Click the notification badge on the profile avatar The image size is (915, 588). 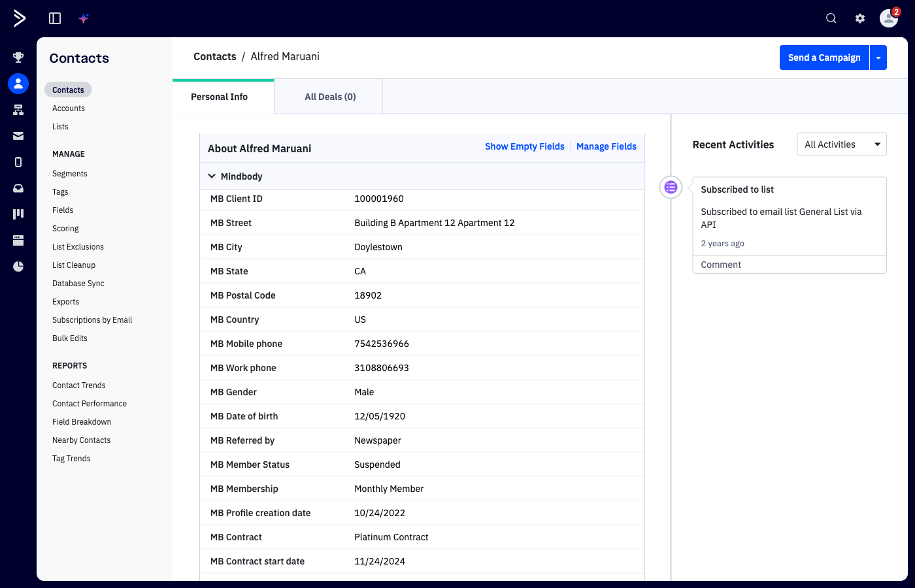[895, 11]
